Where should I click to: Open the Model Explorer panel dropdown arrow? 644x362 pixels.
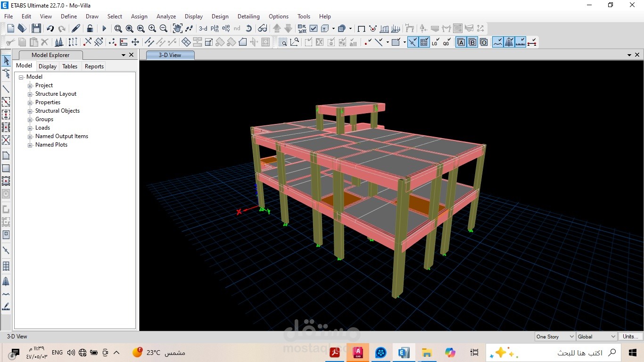point(124,55)
